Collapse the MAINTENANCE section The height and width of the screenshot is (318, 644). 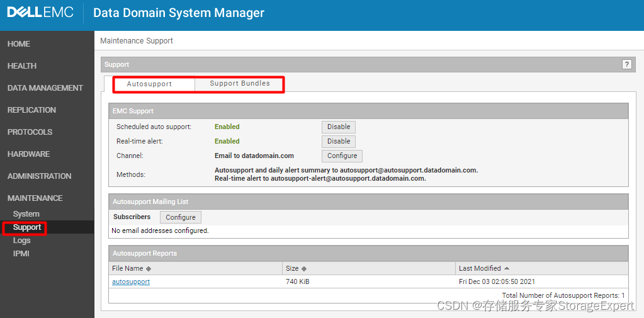(35, 198)
